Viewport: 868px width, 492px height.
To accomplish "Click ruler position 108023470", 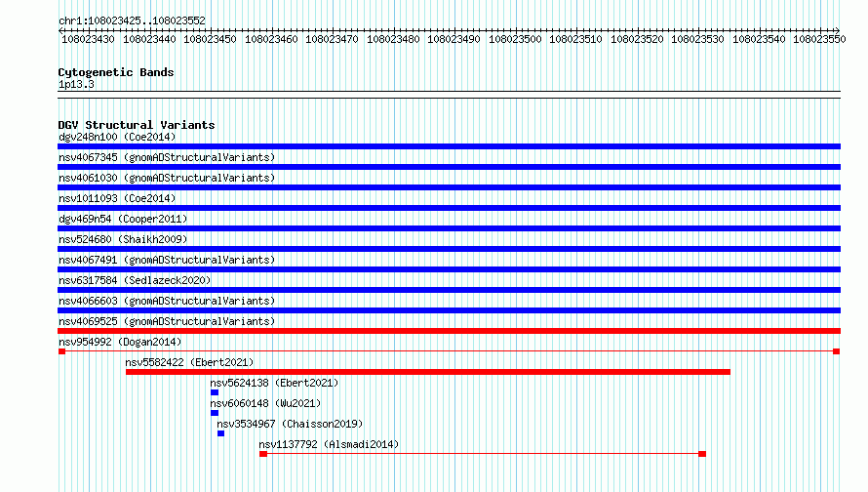I will point(333,39).
